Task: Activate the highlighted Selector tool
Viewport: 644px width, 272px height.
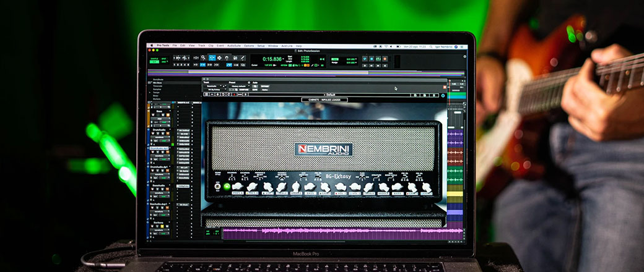Action: click(x=212, y=58)
